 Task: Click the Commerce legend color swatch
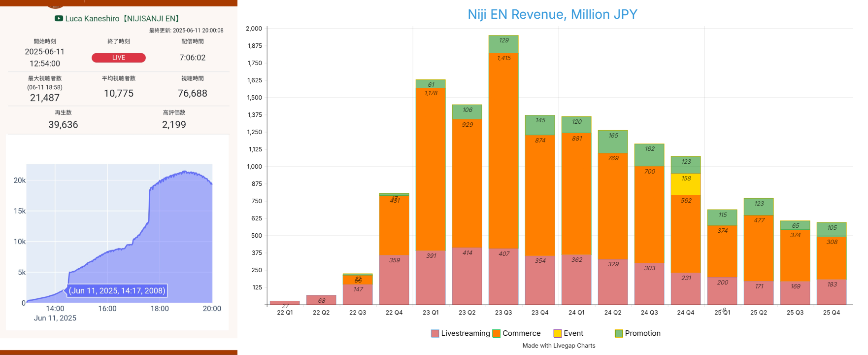[497, 333]
